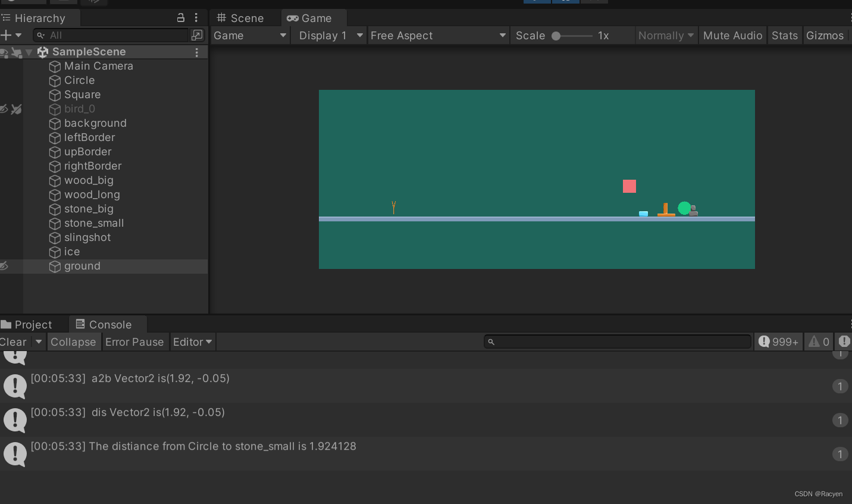Image resolution: width=852 pixels, height=504 pixels.
Task: Click the padlock icon on the Hierarchy panel
Action: tap(181, 18)
